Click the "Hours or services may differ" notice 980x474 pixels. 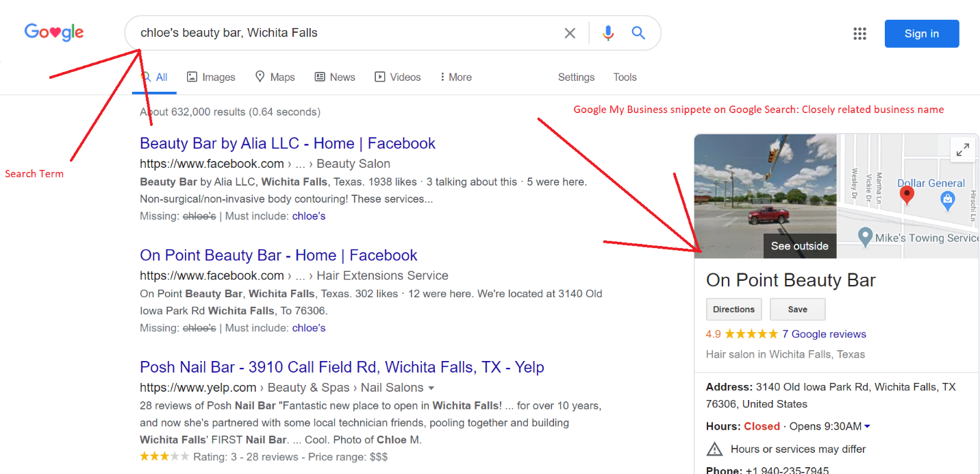pos(799,449)
